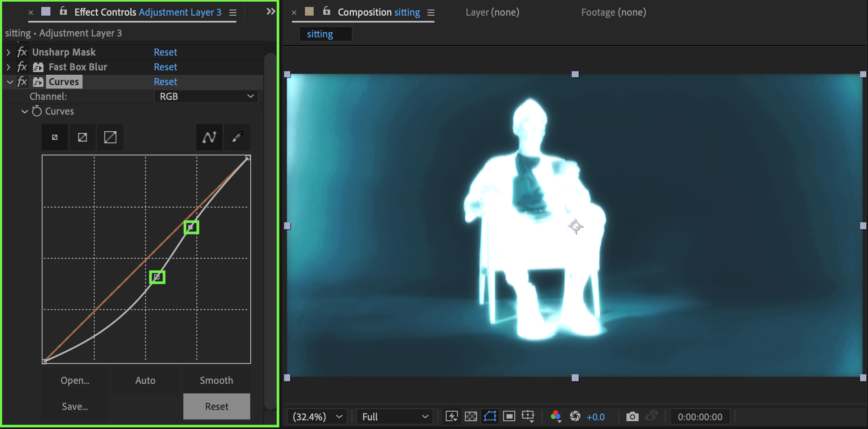This screenshot has height=429, width=868.
Task: Select the Curves effect name
Action: 64,82
